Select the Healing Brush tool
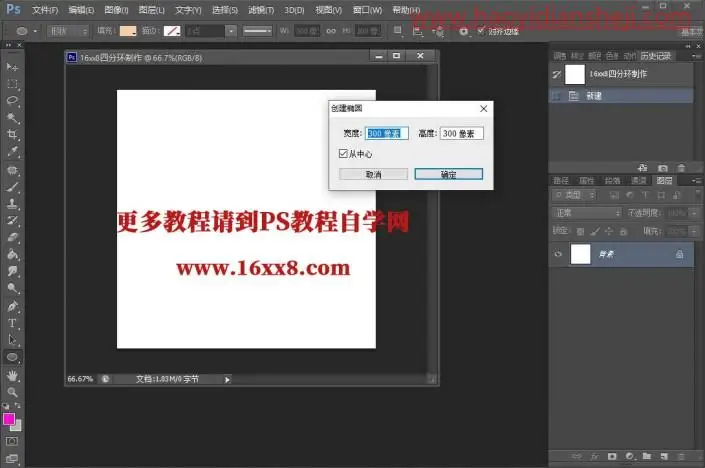The height and width of the screenshot is (468, 705). [x=12, y=170]
